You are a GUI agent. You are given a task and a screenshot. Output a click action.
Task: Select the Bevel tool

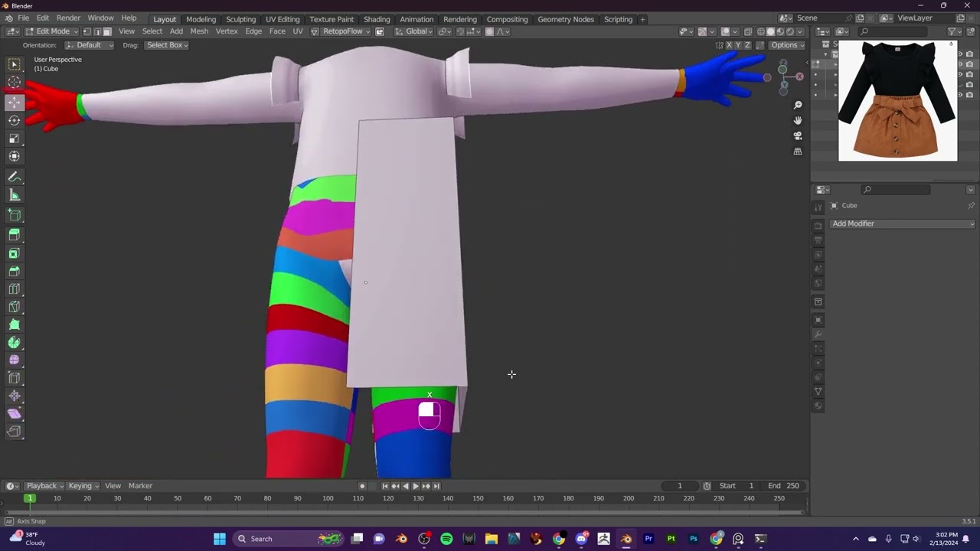(15, 271)
